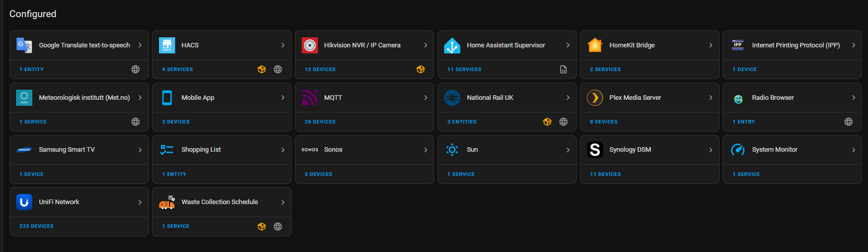This screenshot has height=252, width=868.
Task: Click the HACS integration logo
Action: click(167, 45)
